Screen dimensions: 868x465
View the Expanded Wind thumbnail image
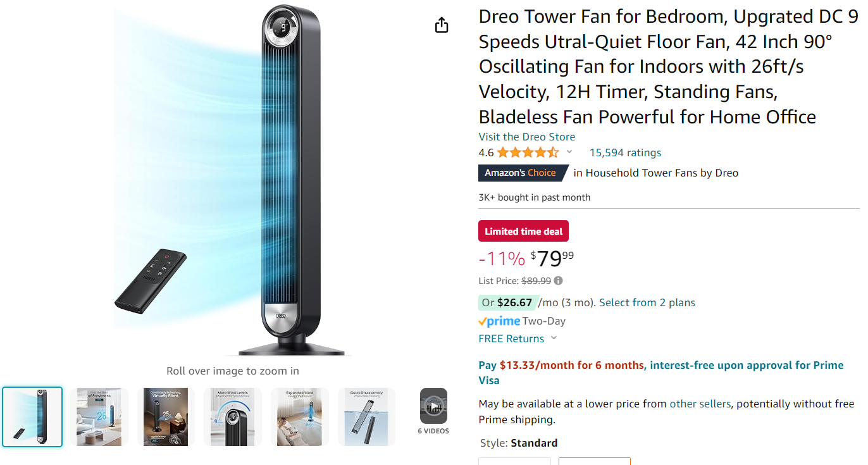(300, 417)
